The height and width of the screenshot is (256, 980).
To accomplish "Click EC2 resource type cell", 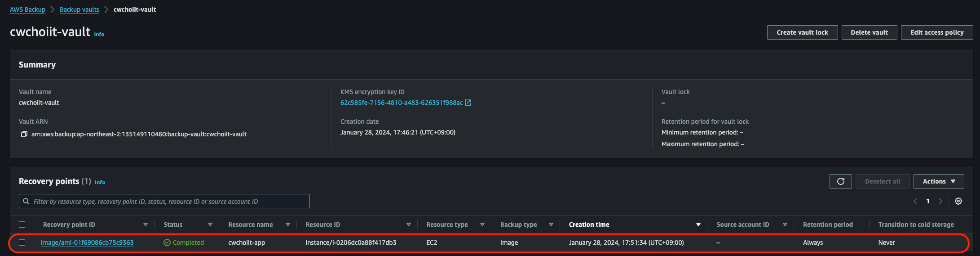I will click(432, 243).
